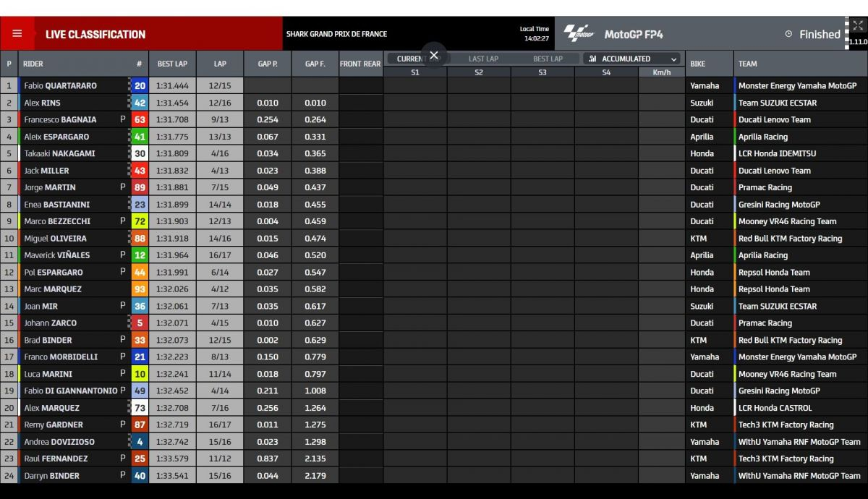Select rider Fabio Quartararo
This screenshot has height=499, width=868.
point(61,85)
